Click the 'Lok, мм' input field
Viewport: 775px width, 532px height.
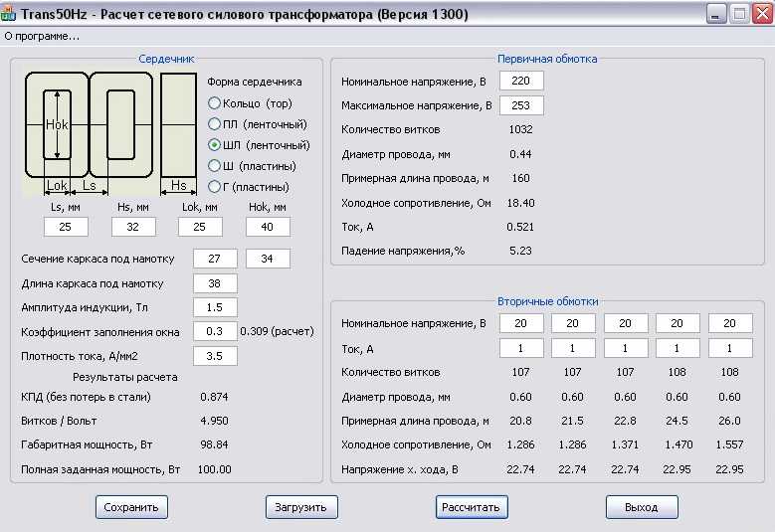pos(200,227)
